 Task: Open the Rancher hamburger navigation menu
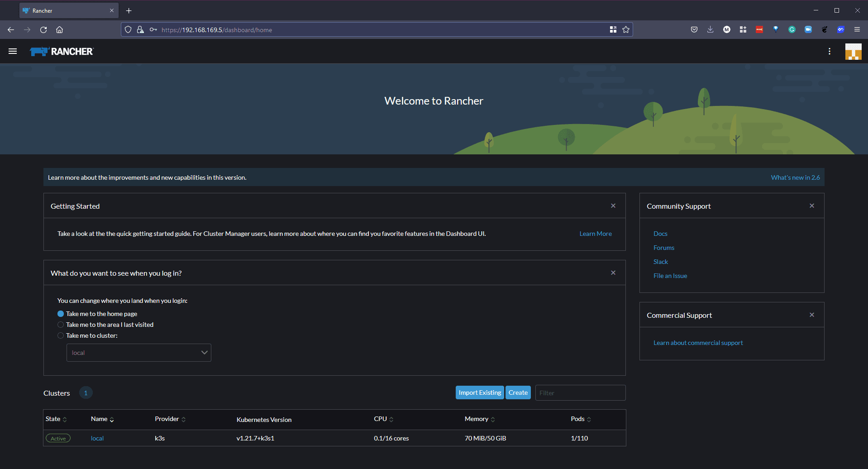click(x=13, y=52)
